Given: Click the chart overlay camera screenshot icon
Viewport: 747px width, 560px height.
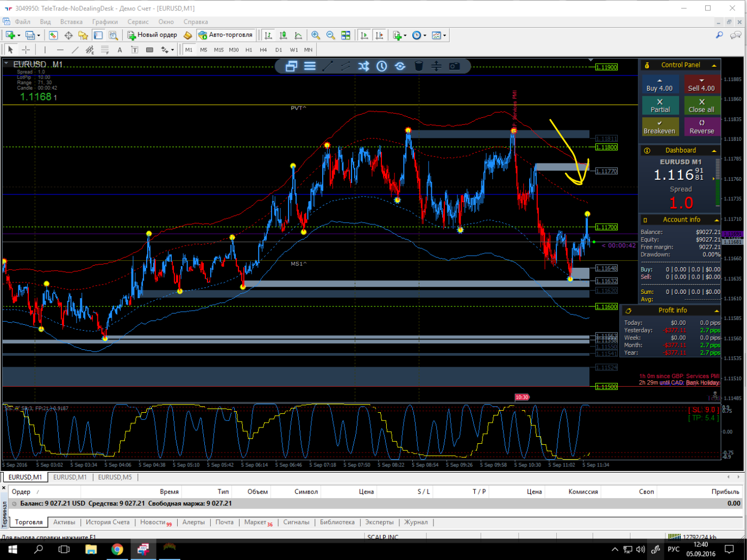Looking at the screenshot, I should [455, 66].
